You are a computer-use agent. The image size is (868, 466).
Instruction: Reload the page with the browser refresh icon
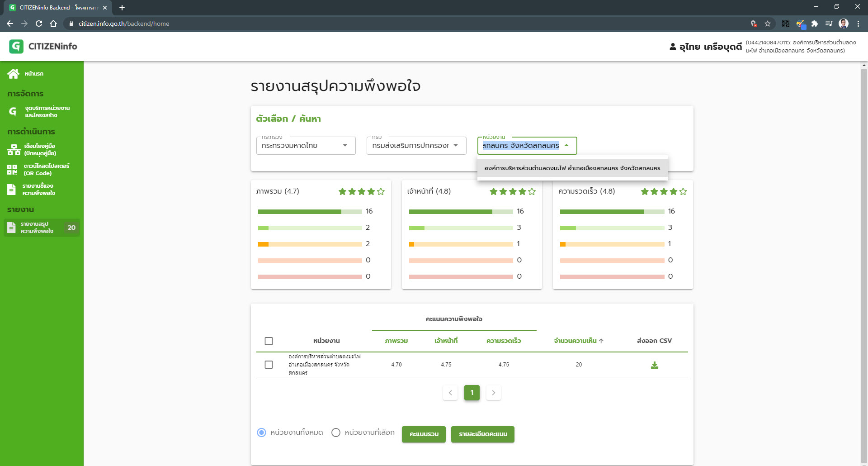click(39, 24)
